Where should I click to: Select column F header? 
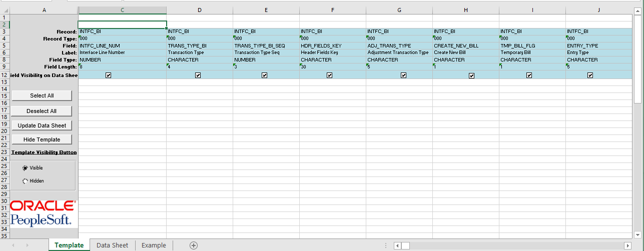[333, 10]
